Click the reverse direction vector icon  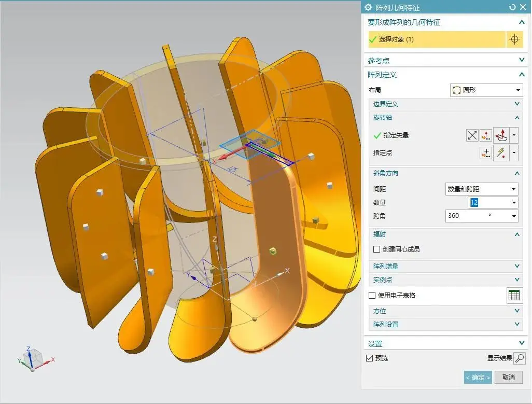[472, 135]
